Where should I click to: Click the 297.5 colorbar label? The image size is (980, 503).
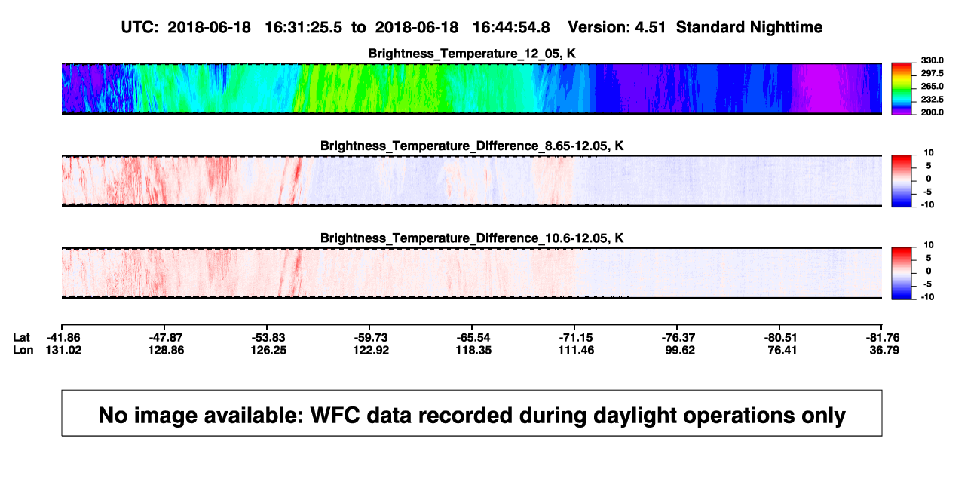tap(933, 73)
